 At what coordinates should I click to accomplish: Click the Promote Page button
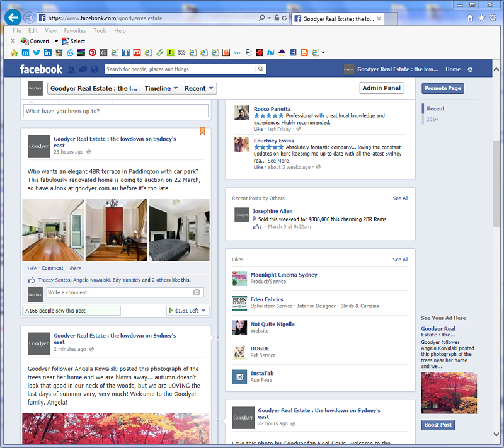(443, 88)
